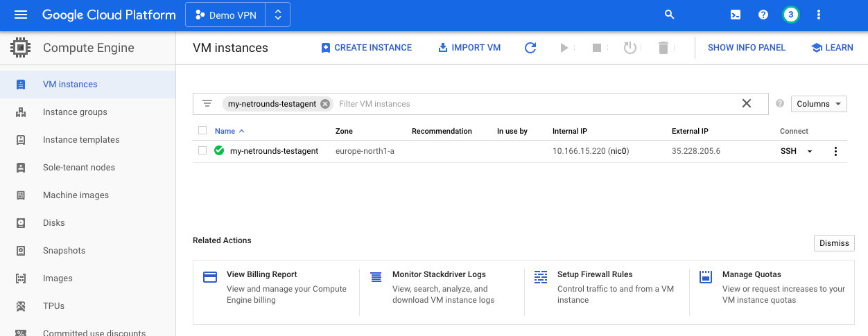Open the header three-dot settings menu
868x336 pixels.
(x=819, y=15)
